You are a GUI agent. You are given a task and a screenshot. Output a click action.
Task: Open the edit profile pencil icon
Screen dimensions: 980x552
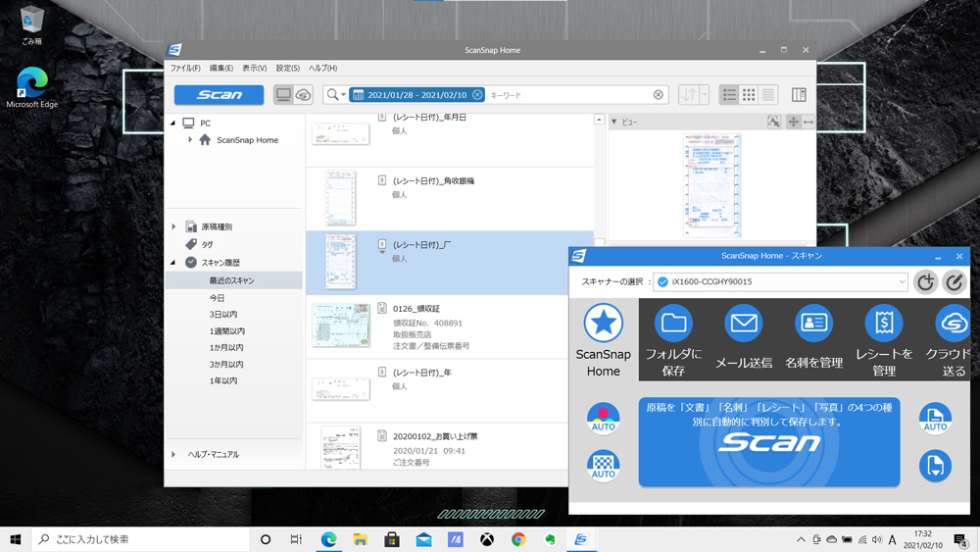(954, 282)
